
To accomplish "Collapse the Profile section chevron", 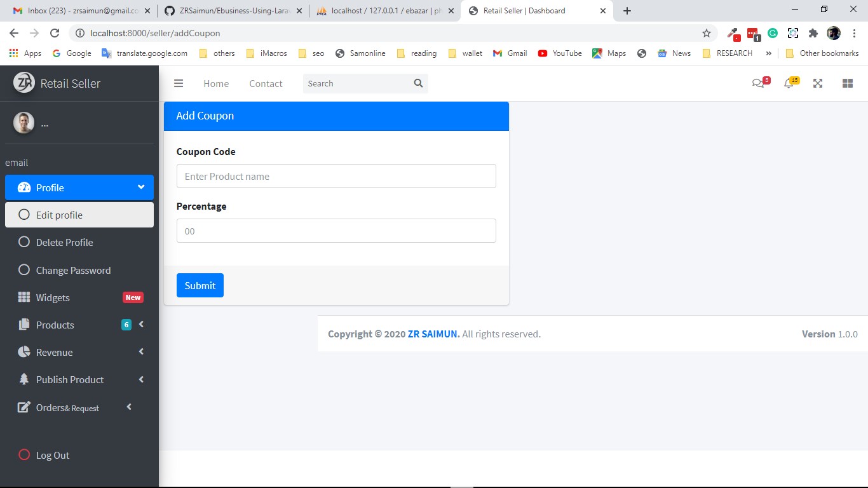I will coord(141,187).
